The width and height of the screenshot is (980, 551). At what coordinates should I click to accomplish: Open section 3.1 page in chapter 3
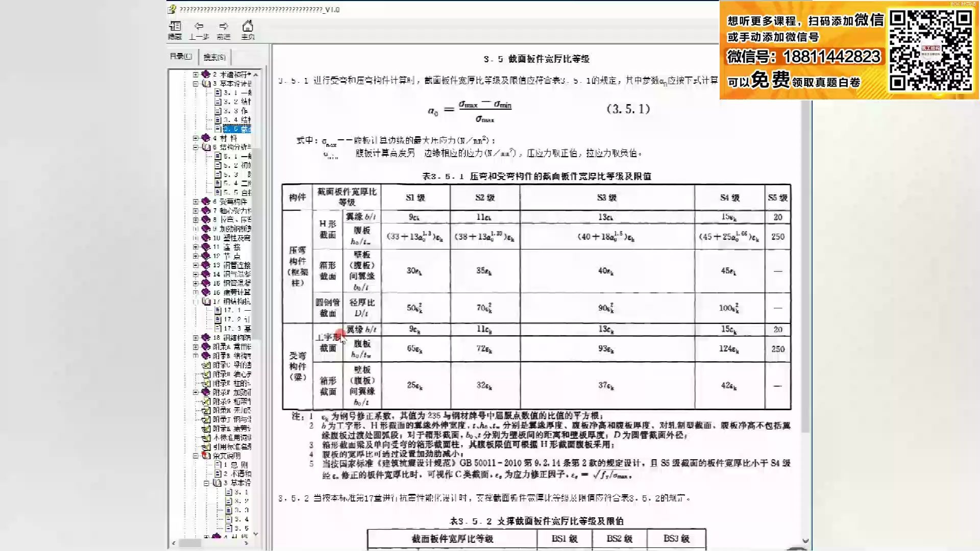[233, 93]
